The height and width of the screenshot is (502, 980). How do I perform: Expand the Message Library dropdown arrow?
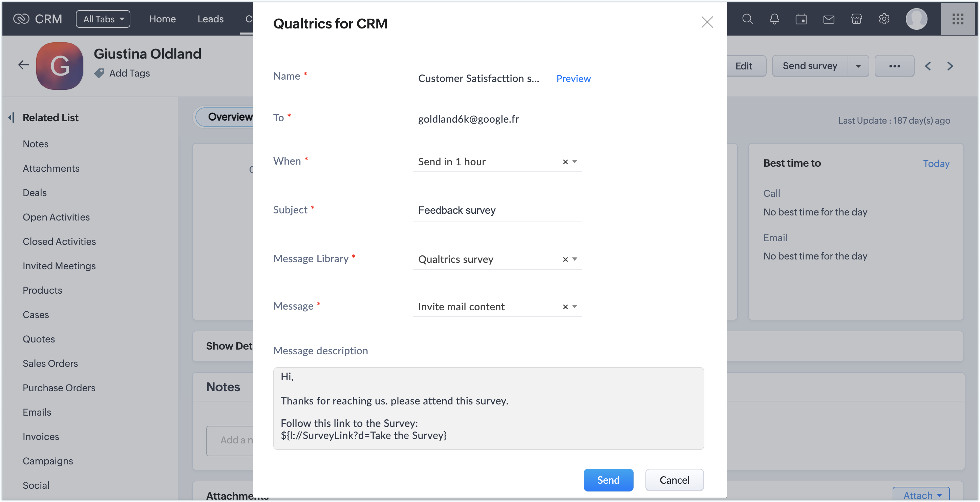point(574,259)
